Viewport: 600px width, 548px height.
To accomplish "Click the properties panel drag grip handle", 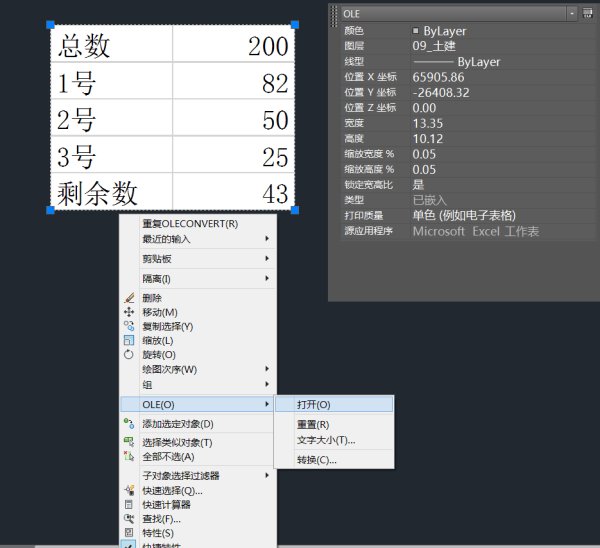I will click(x=333, y=16).
